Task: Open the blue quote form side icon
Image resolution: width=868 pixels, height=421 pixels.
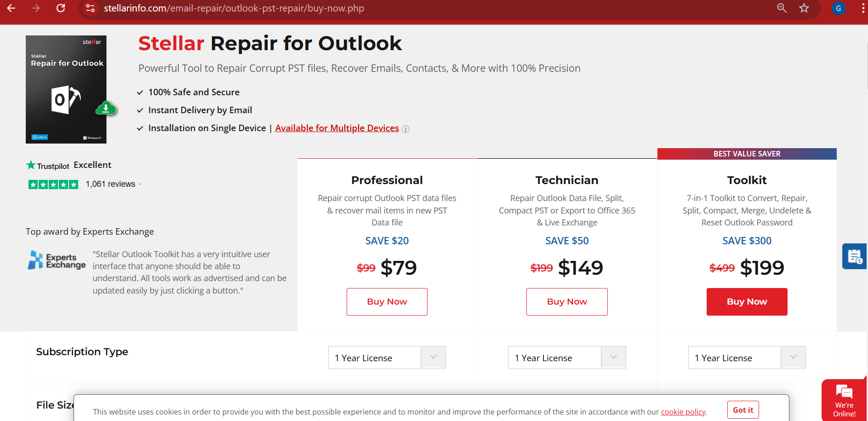Action: 855,256
